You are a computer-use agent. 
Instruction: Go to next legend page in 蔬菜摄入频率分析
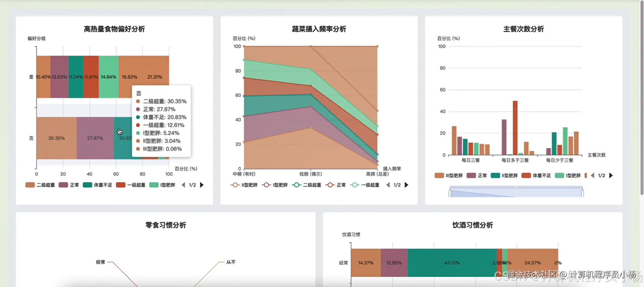pos(406,185)
